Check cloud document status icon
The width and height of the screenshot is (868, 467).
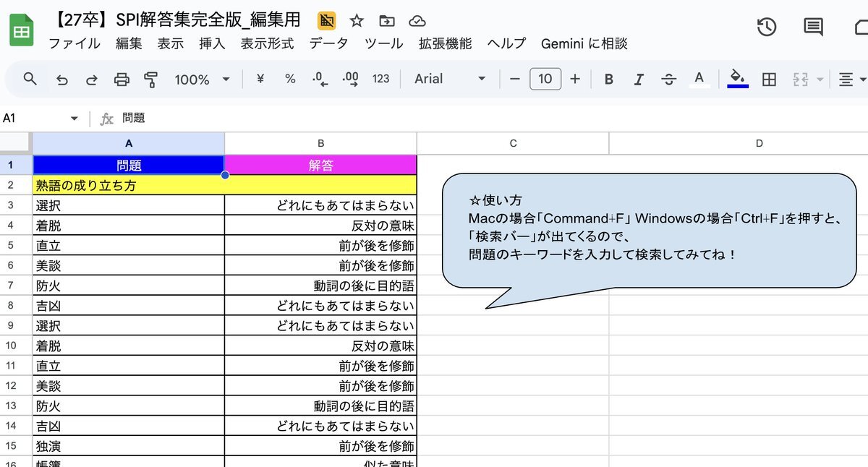(417, 21)
